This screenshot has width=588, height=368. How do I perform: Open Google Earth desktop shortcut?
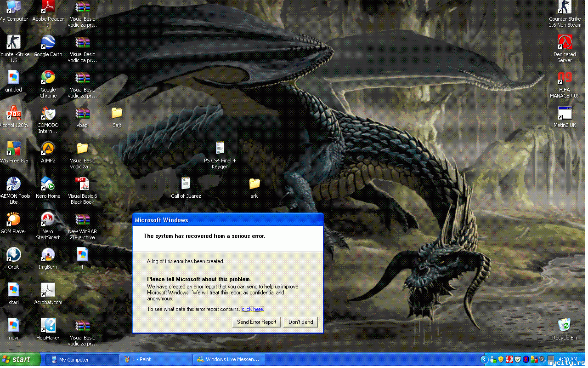(48, 46)
